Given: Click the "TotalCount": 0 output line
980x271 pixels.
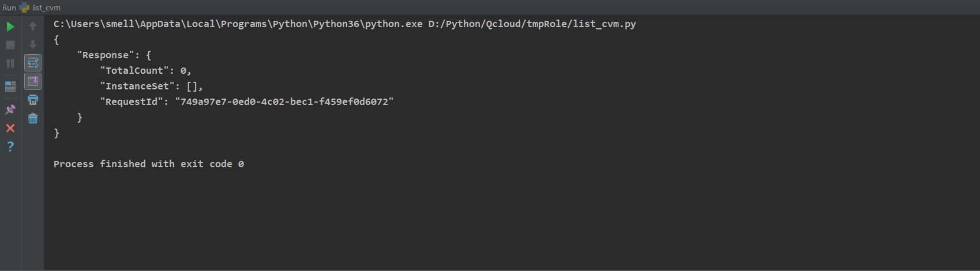Looking at the screenshot, I should click(145, 71).
